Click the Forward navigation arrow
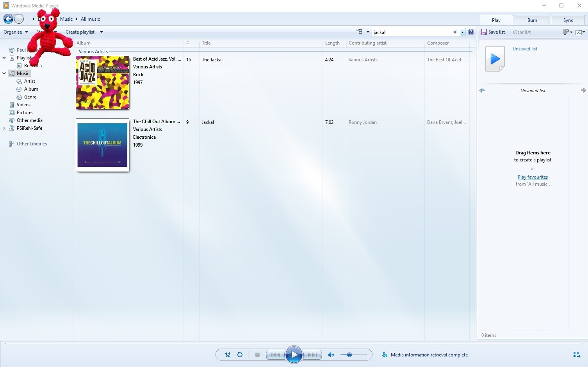The height and width of the screenshot is (367, 588). tap(19, 19)
